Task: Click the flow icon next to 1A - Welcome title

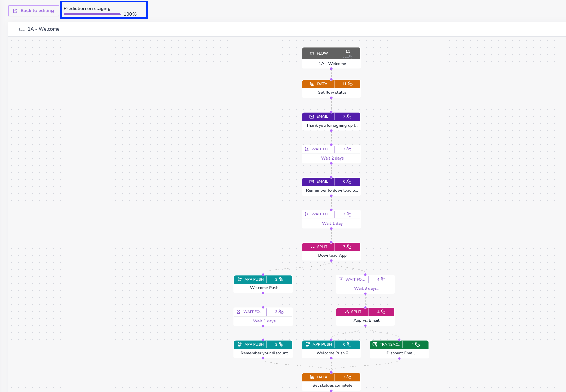Action: click(22, 29)
